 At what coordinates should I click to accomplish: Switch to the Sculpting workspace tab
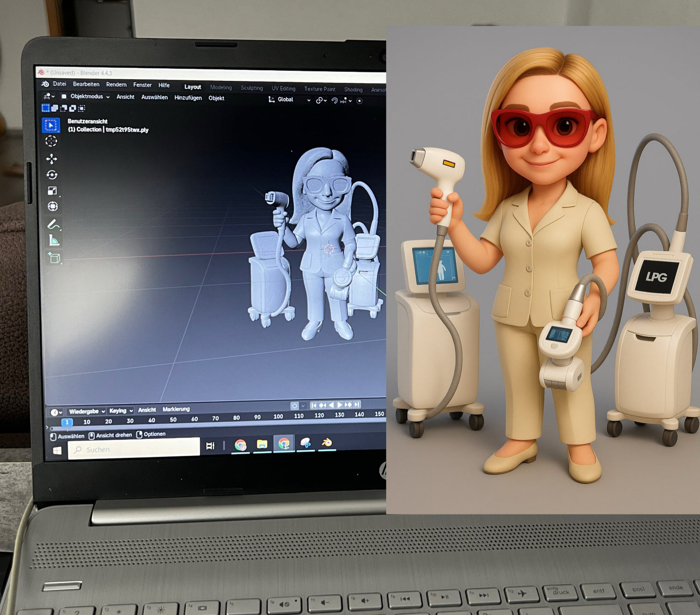252,88
